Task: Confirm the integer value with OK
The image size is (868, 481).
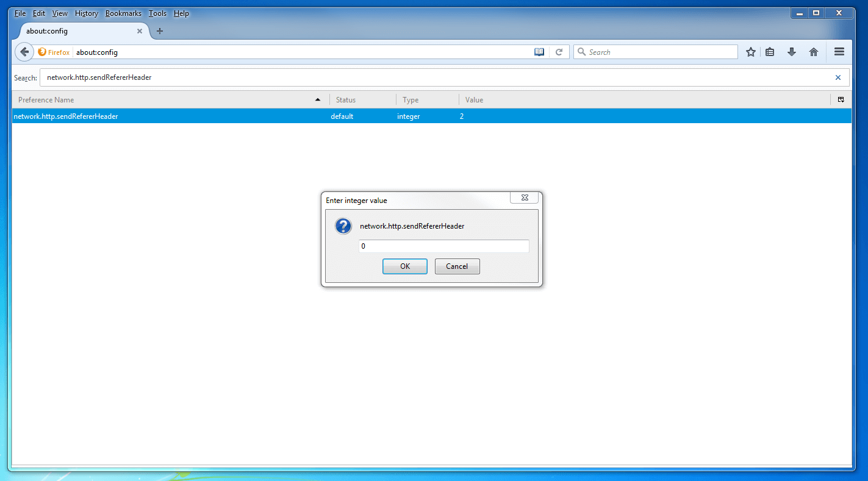Action: pyautogui.click(x=404, y=266)
